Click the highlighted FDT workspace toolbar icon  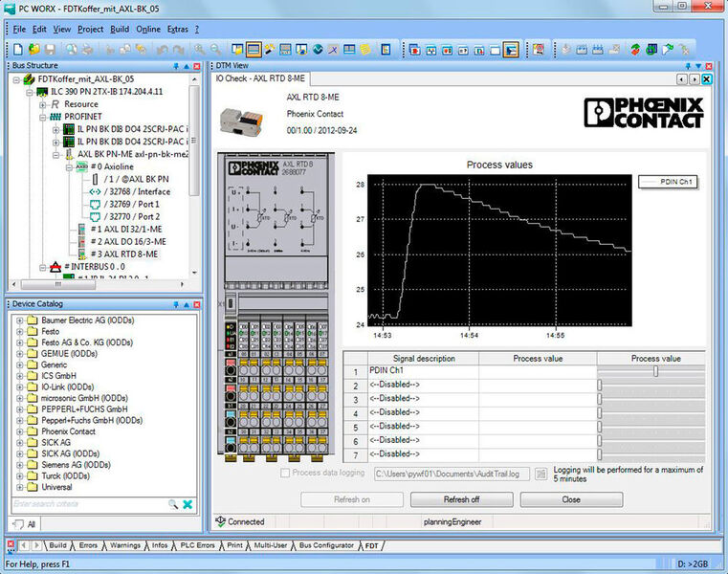[x=511, y=49]
